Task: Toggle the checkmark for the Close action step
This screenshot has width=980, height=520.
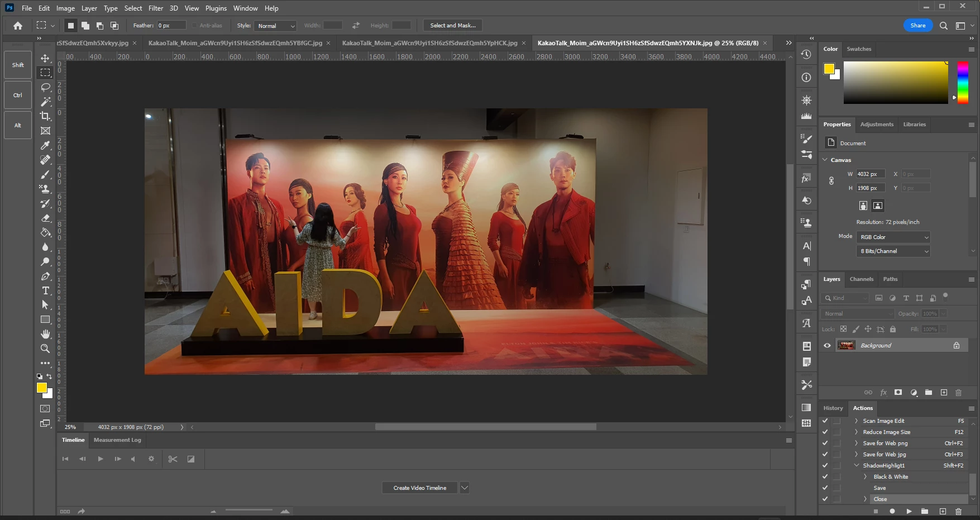Action: [825, 499]
